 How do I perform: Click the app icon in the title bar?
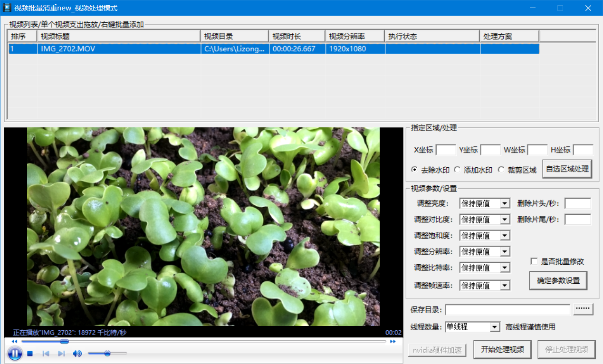[7, 8]
